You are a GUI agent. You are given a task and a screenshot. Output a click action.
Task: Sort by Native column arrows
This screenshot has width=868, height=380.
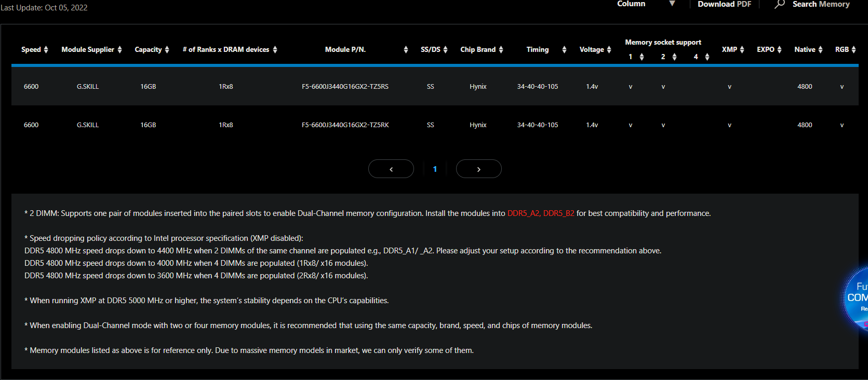coord(820,49)
